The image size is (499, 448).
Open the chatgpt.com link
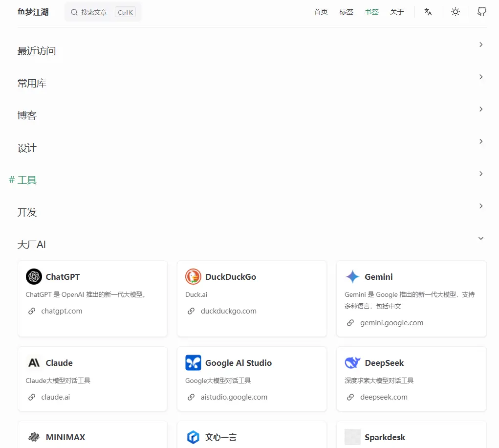click(62, 311)
